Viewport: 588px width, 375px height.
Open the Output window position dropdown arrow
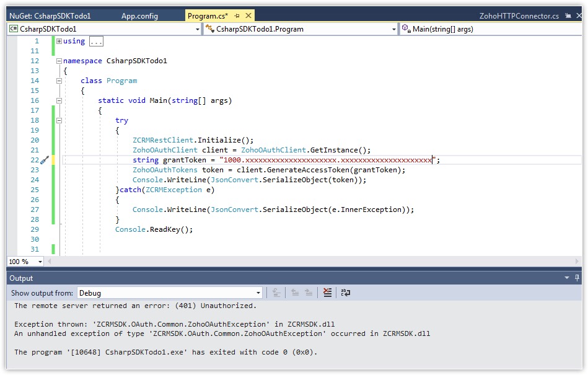pos(567,278)
